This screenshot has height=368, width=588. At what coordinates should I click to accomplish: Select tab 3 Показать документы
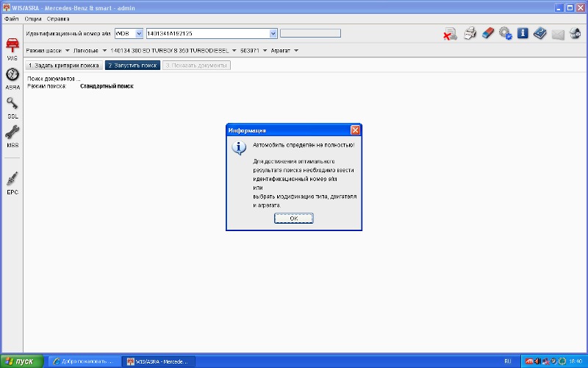(x=196, y=66)
